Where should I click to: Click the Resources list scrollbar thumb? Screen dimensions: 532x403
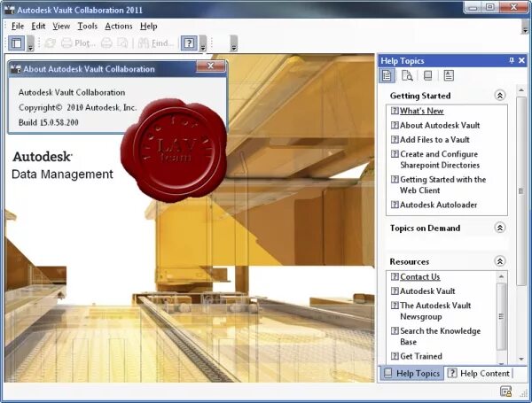pos(501,316)
